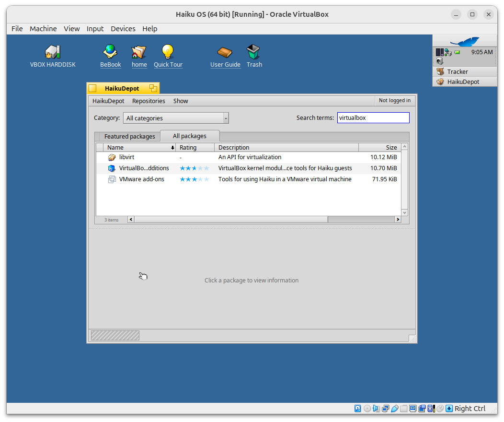Click the VMware add-ons package icon
504x422 pixels.
tap(112, 179)
